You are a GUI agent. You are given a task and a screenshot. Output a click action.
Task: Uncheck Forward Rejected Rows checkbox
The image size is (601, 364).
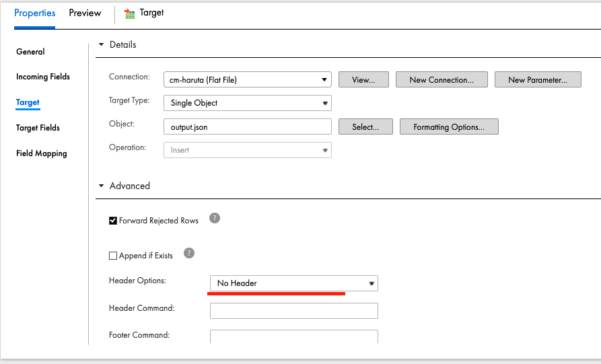pos(112,221)
